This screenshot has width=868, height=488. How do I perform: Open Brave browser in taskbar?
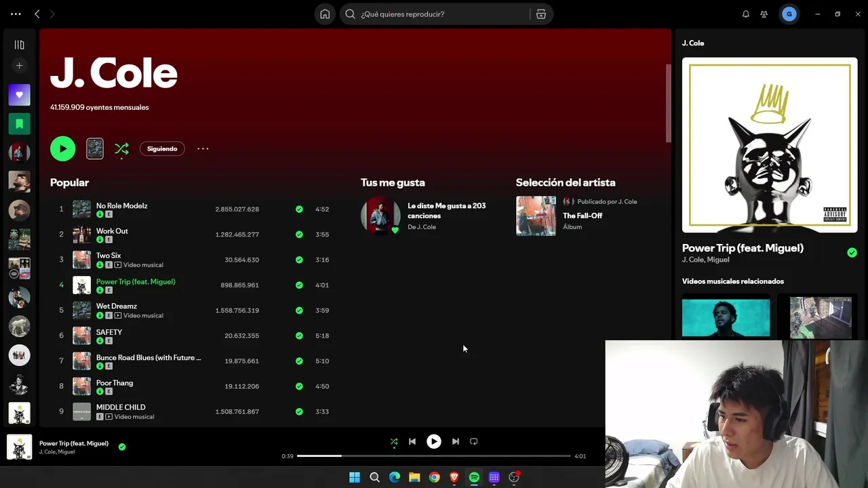[x=454, y=477]
